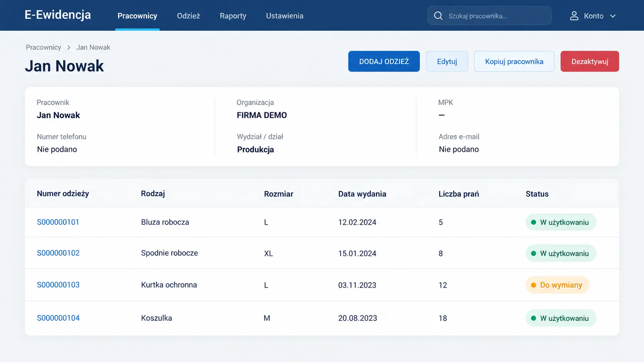The height and width of the screenshot is (362, 644).
Task: Click W użytkowaniu badge for Koszulka
Action: 561,318
